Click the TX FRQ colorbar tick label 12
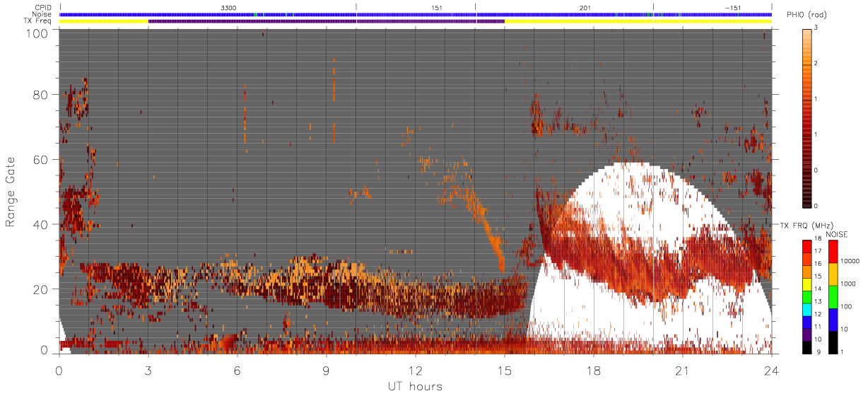 point(820,313)
